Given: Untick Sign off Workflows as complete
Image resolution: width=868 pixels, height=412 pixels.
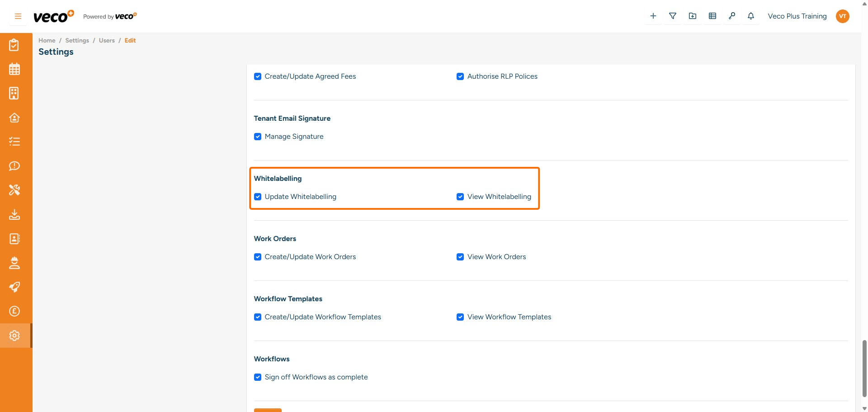Looking at the screenshot, I should 258,377.
